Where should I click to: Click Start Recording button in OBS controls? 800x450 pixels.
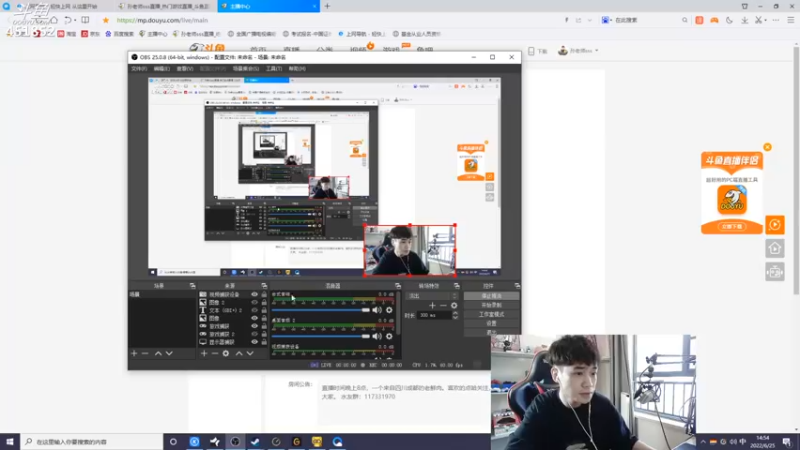491,305
